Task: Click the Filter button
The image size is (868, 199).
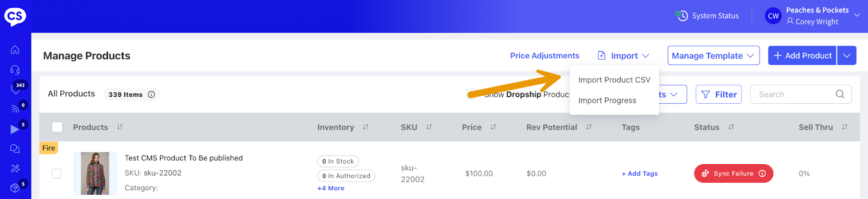Action: pos(719,95)
